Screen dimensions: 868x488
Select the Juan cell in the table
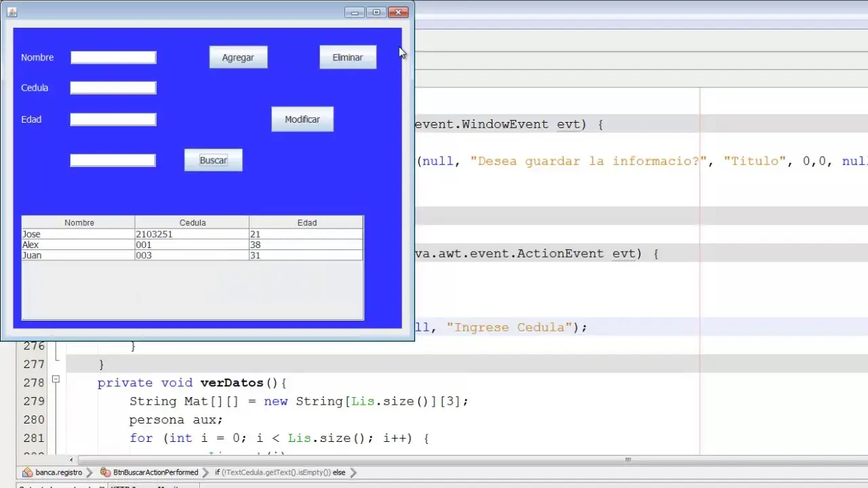tap(79, 256)
